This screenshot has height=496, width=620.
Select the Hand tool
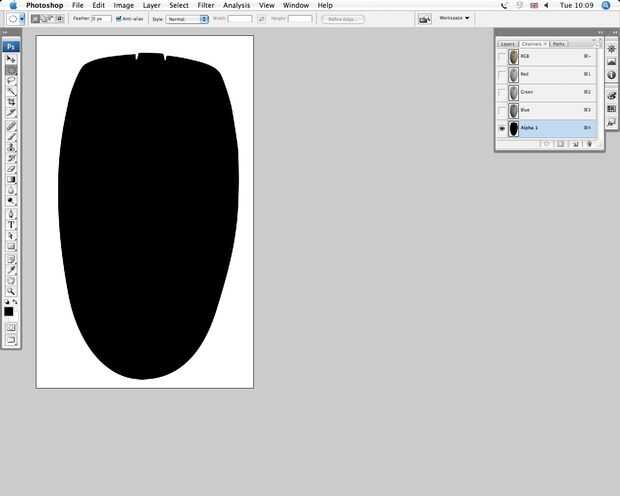(11, 280)
